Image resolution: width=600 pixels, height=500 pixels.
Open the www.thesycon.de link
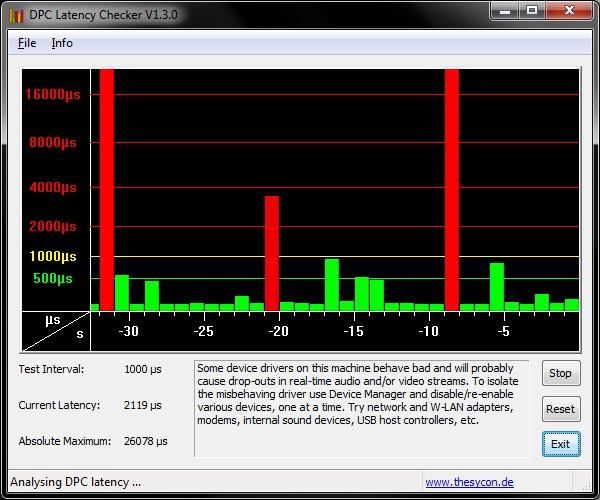click(x=469, y=482)
